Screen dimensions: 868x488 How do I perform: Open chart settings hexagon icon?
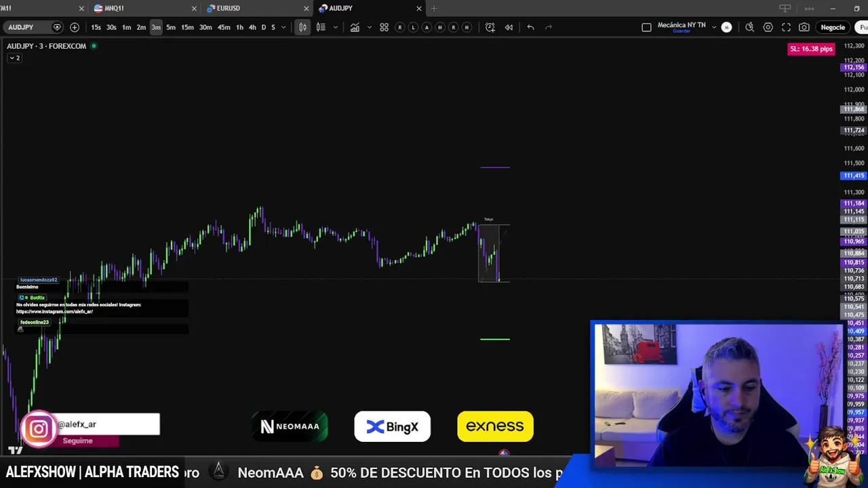(x=768, y=27)
